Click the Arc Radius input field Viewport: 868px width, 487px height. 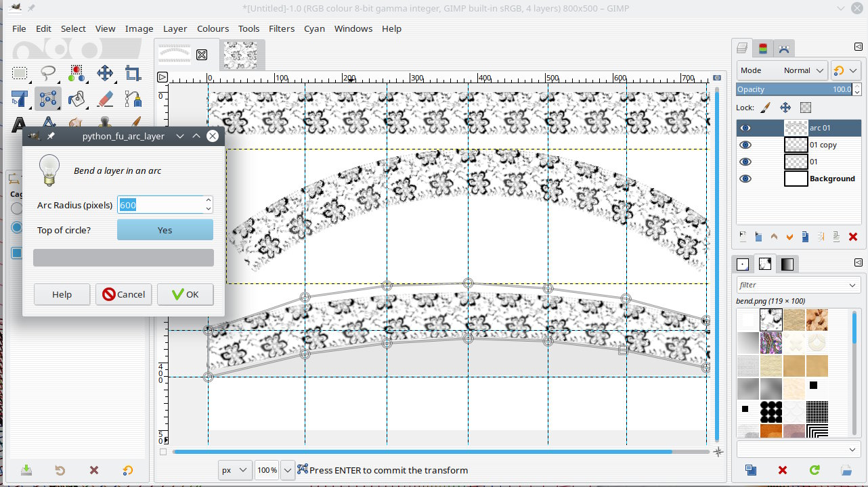(160, 205)
